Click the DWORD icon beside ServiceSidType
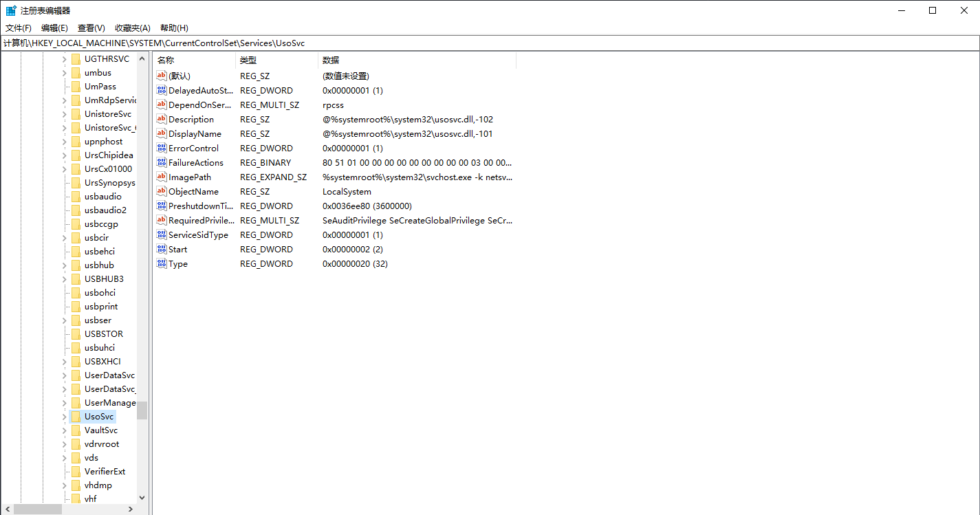The image size is (980, 515). (x=162, y=235)
